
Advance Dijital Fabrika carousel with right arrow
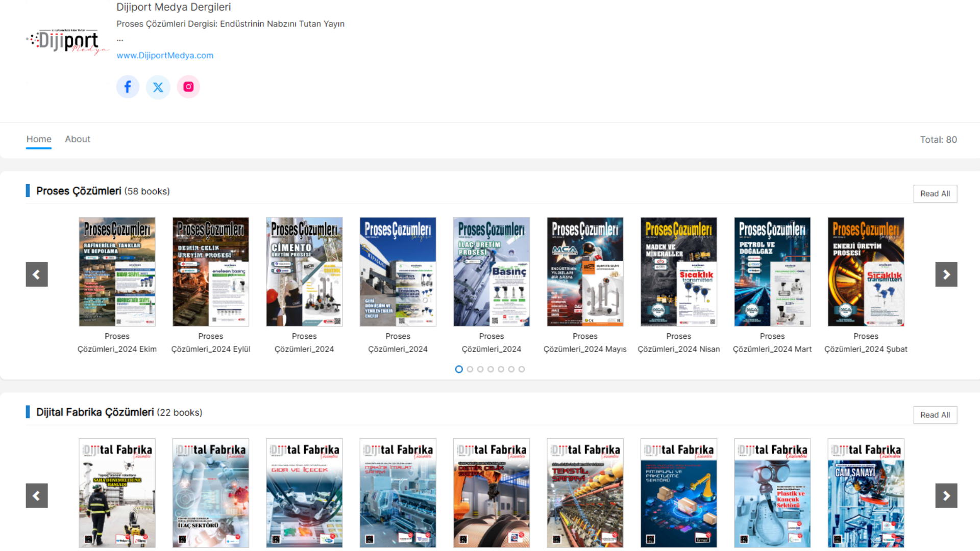(x=946, y=495)
